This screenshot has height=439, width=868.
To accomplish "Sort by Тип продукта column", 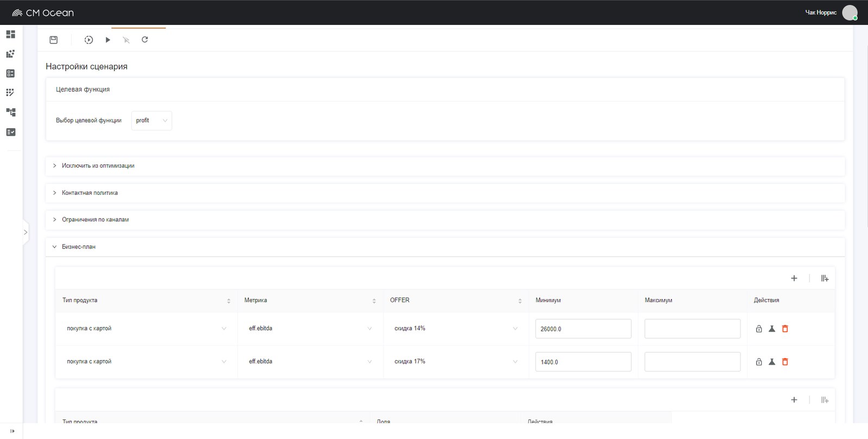I will 228,301.
